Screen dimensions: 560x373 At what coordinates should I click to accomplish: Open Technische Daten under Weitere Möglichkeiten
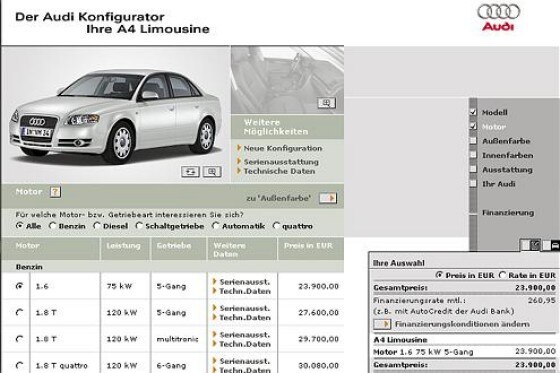279,171
